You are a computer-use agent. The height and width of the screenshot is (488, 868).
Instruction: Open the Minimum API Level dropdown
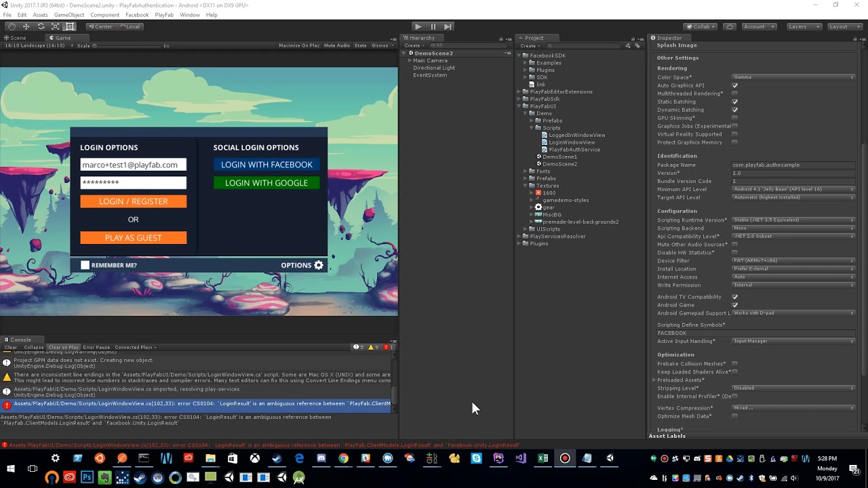793,189
